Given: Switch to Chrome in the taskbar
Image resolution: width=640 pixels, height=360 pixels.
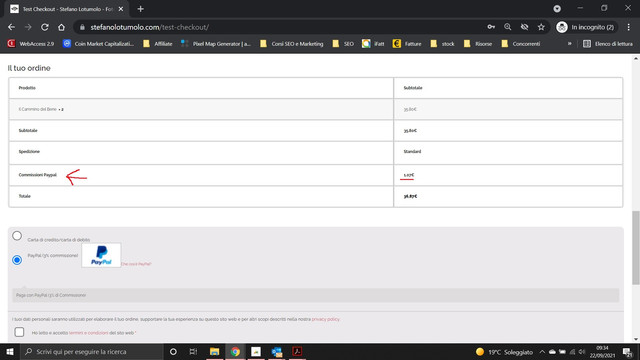Looking at the screenshot, I should (x=235, y=351).
